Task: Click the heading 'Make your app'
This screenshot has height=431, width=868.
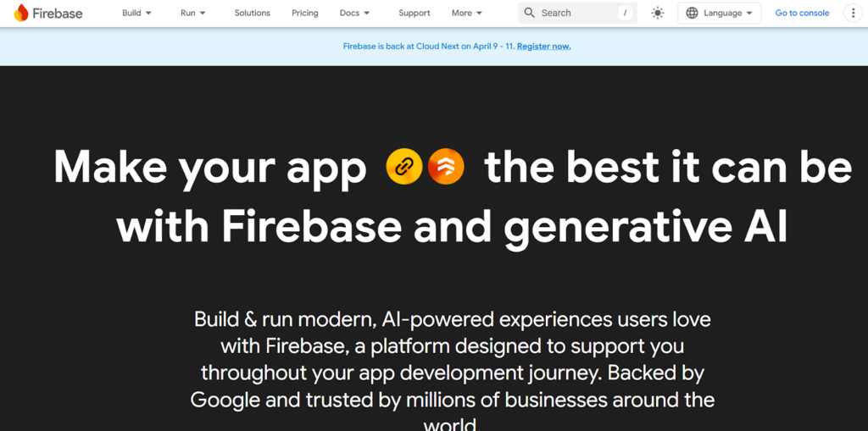Action: (x=210, y=168)
